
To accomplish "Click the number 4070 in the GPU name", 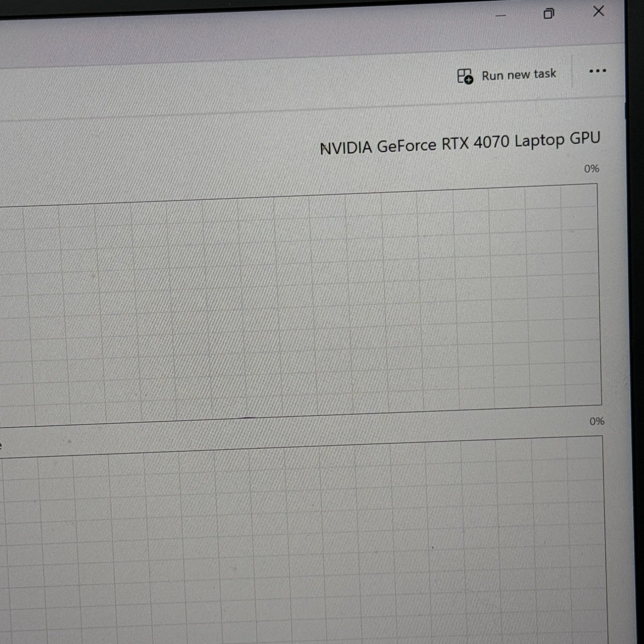I will pos(491,142).
